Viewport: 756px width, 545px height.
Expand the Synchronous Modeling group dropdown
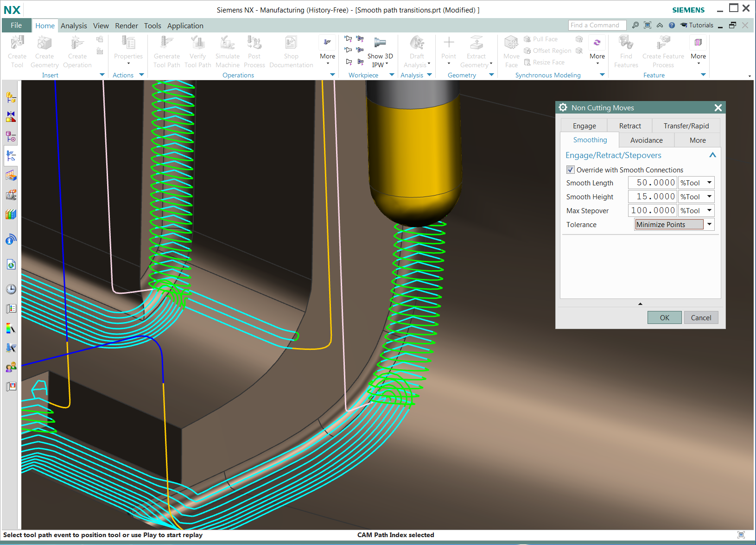click(x=602, y=75)
